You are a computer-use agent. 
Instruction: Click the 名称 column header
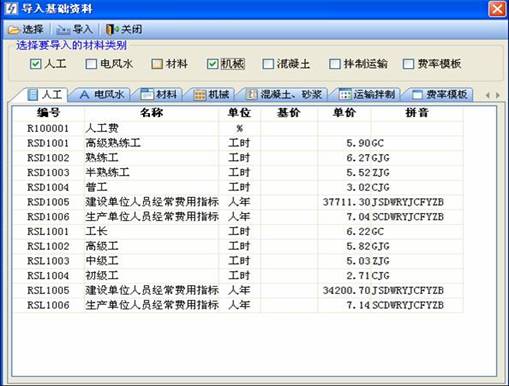(x=151, y=113)
